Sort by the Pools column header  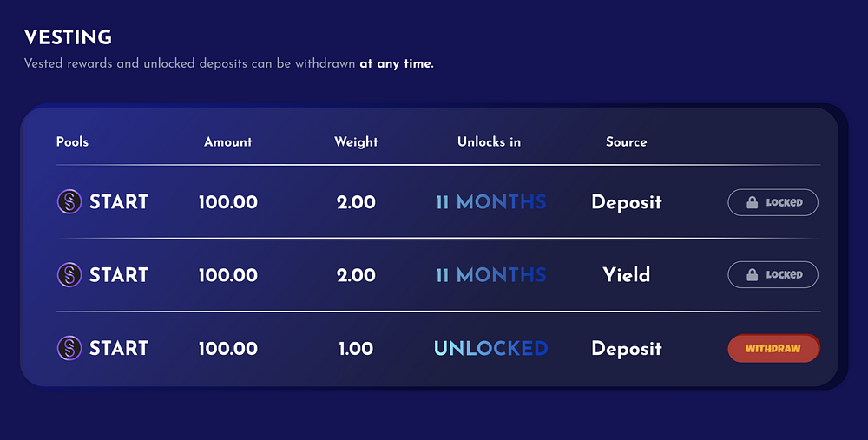click(73, 141)
